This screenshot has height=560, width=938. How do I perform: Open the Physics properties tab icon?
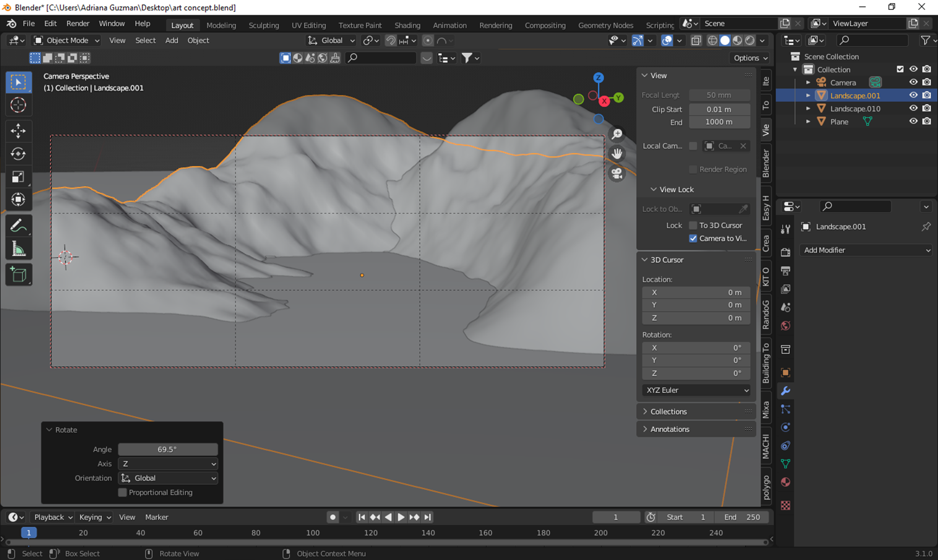[x=785, y=428]
